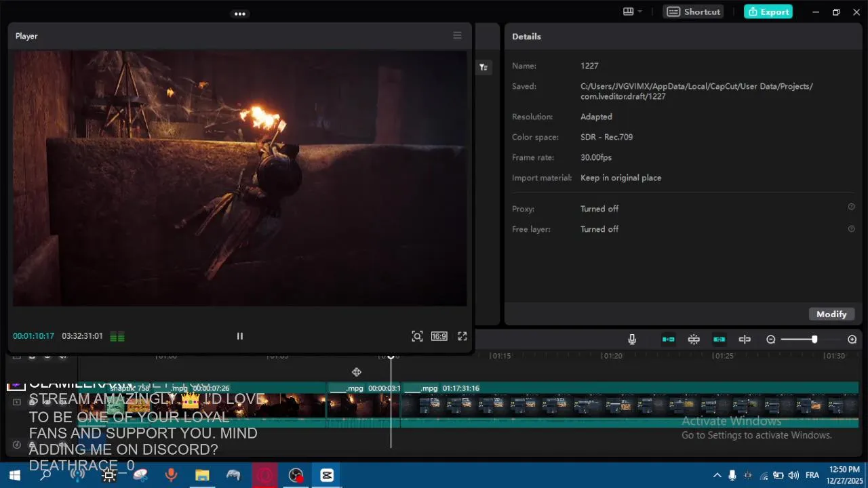Toggle main track magnet

[x=669, y=340]
